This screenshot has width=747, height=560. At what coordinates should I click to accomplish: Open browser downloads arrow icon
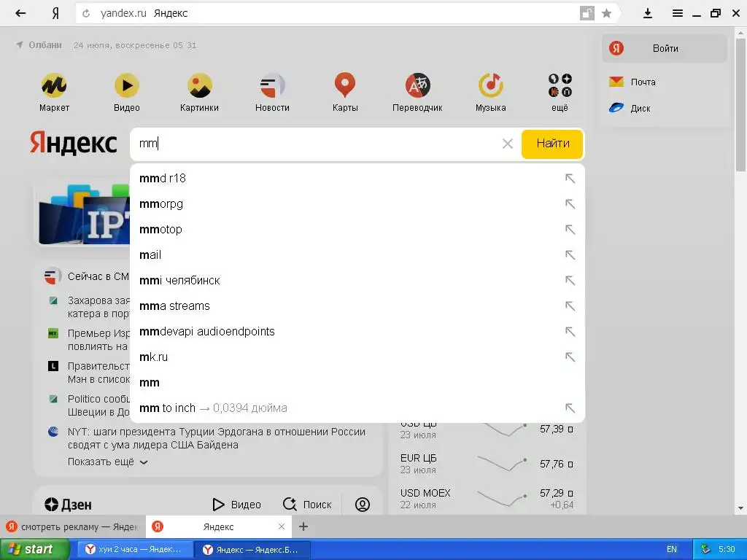[x=648, y=13]
